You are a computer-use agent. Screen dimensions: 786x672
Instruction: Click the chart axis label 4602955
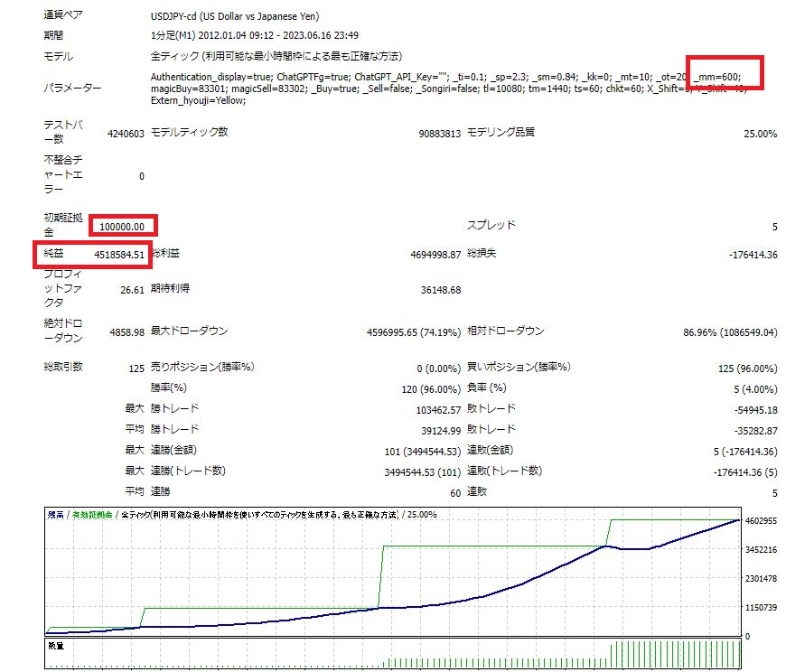[x=761, y=521]
